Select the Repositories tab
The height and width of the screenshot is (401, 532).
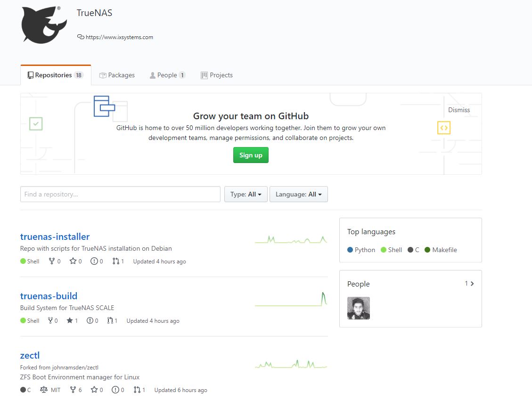pyautogui.click(x=56, y=75)
